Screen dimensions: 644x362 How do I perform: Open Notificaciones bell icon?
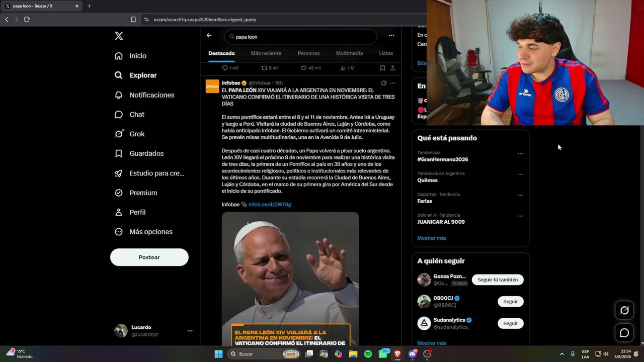pos(119,95)
